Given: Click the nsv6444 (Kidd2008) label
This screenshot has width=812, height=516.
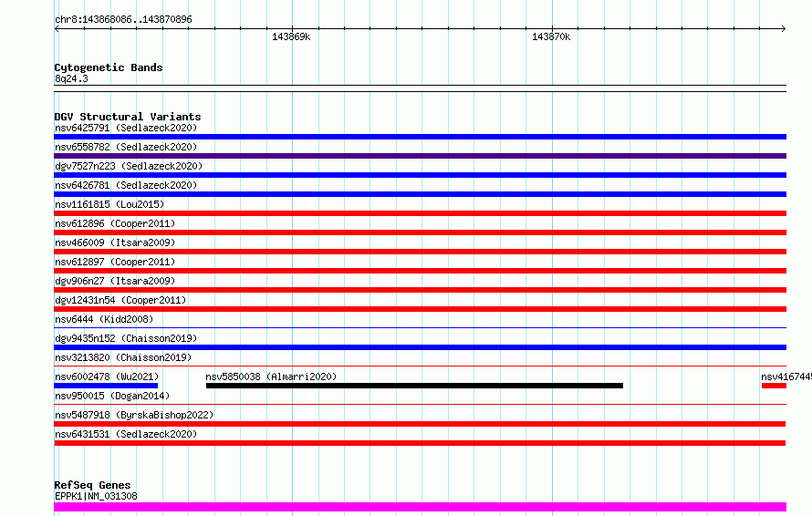Looking at the screenshot, I should point(104,319).
